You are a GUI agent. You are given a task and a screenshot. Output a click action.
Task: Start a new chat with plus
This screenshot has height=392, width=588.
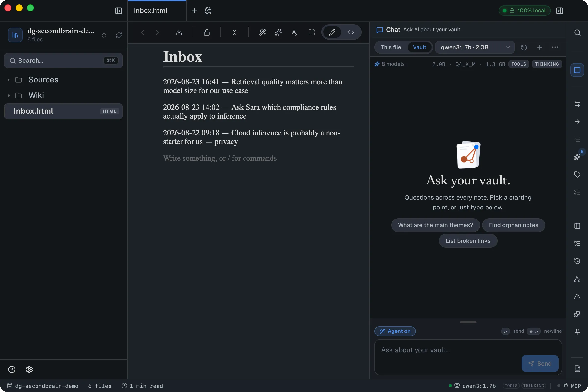tap(539, 47)
